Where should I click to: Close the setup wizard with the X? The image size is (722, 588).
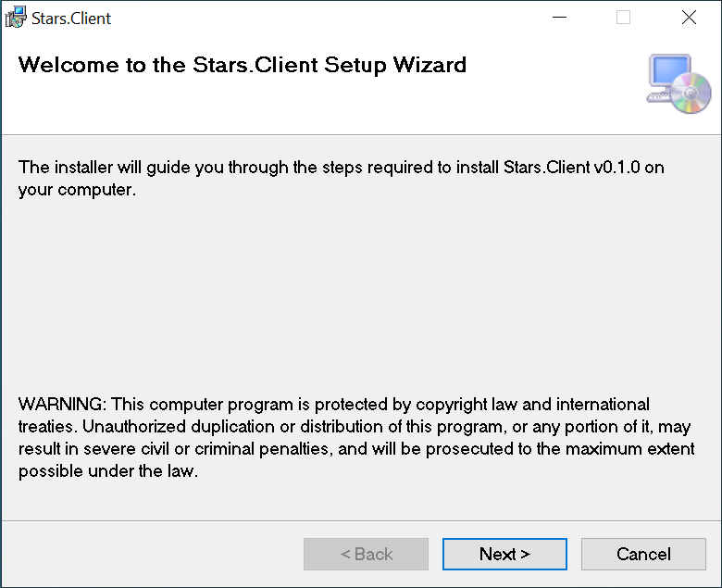click(x=688, y=18)
